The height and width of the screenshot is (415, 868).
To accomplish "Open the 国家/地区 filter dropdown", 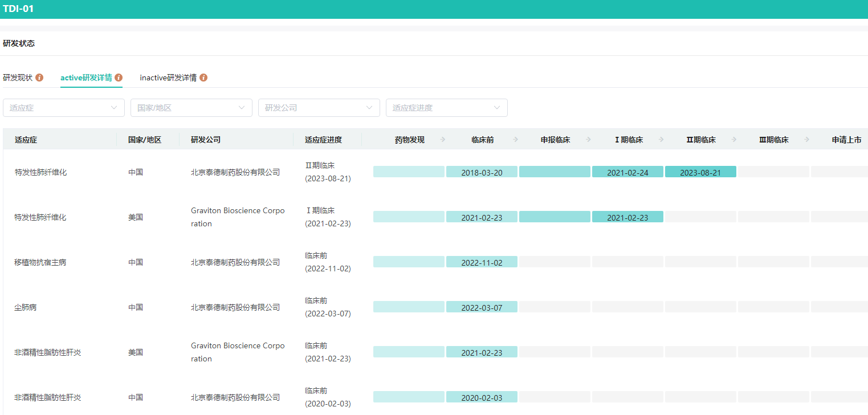I will coord(191,108).
